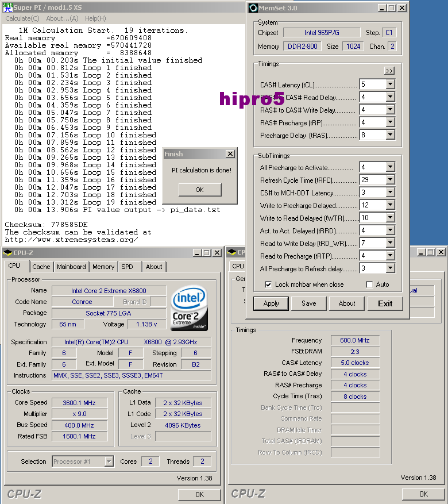This screenshot has width=448, height=504.
Task: Minimize the MemSet window
Action: [x=381, y=8]
